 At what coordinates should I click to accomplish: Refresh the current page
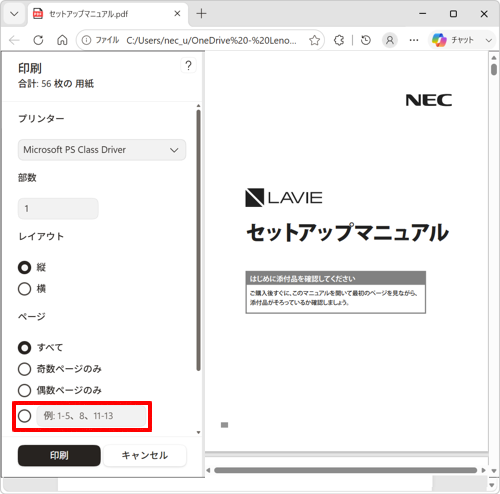pos(38,40)
